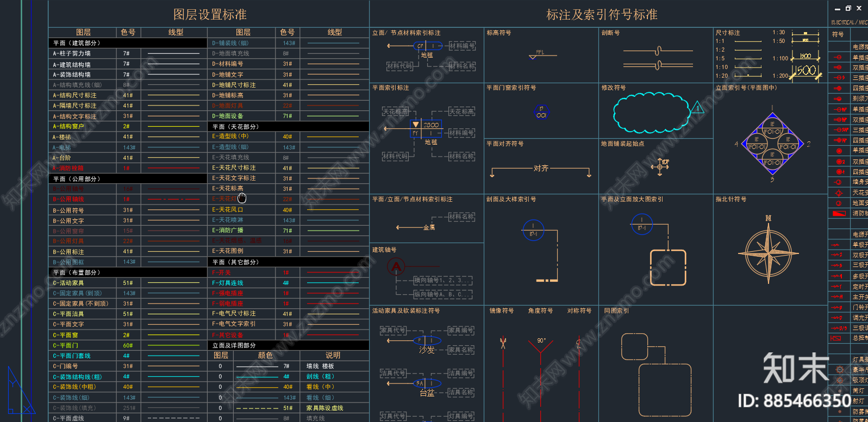Select the A-建筑结构墙 layer name
Viewport: 868px width, 422px height.
click(72, 64)
